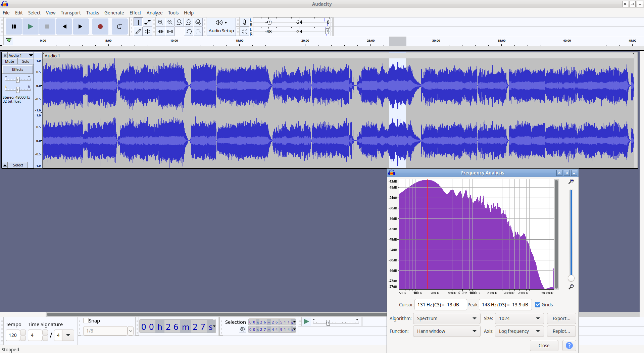The image size is (644, 353).
Task: Open the File menu
Action: [x=6, y=13]
